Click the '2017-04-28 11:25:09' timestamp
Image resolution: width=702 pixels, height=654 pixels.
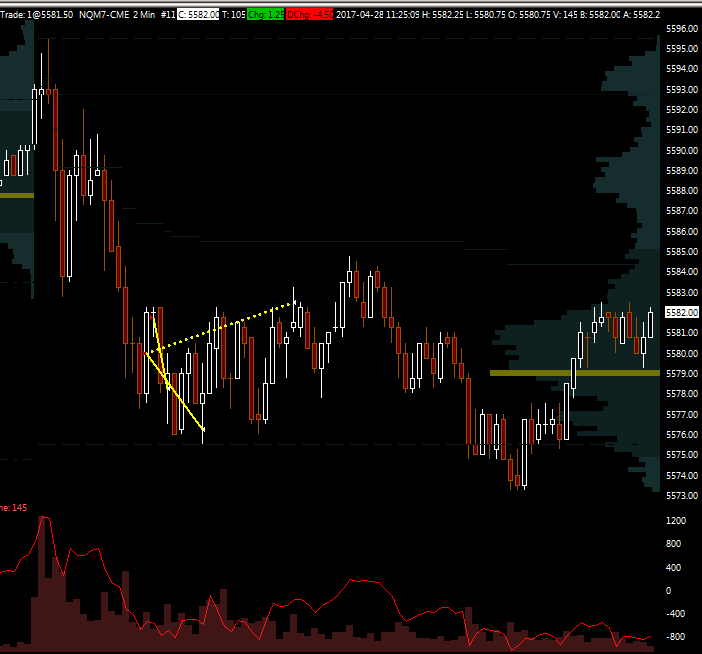point(377,15)
